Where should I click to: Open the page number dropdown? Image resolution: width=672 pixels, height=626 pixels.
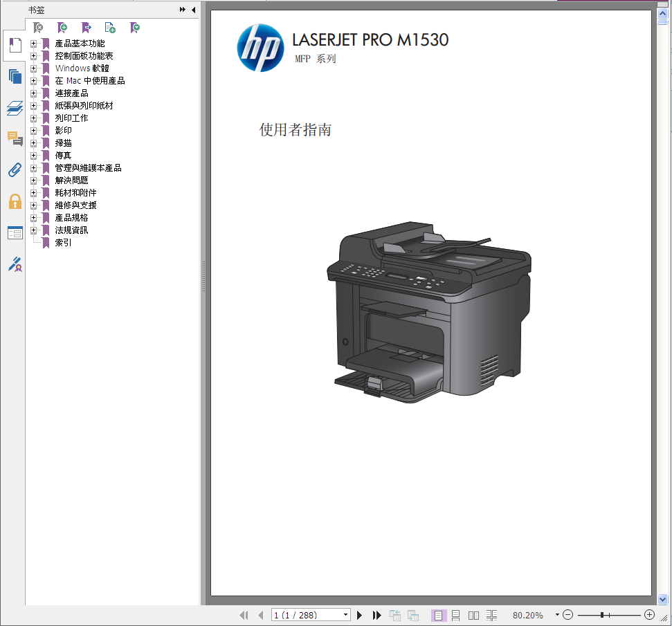pos(345,616)
